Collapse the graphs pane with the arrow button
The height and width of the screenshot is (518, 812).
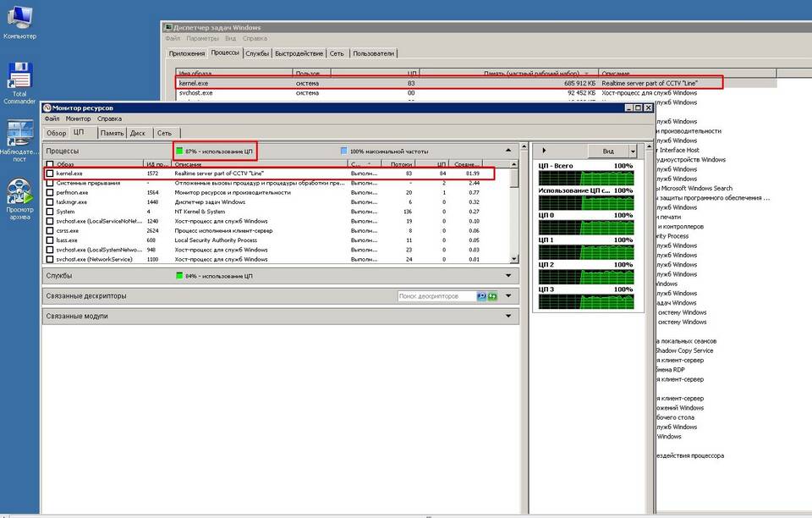pyautogui.click(x=544, y=150)
